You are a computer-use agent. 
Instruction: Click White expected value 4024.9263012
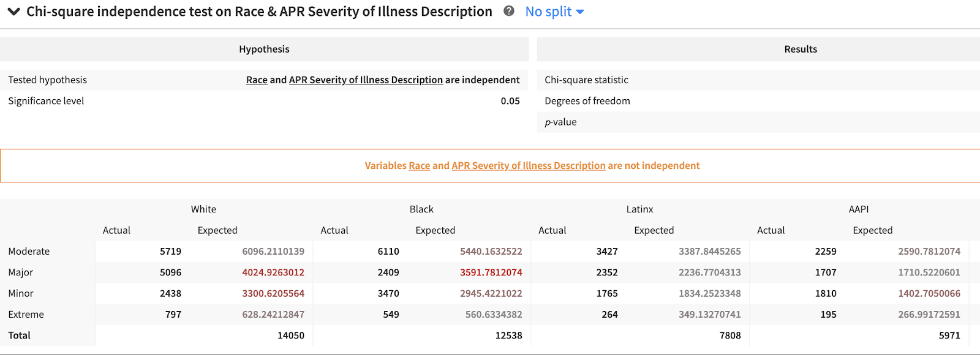click(273, 272)
